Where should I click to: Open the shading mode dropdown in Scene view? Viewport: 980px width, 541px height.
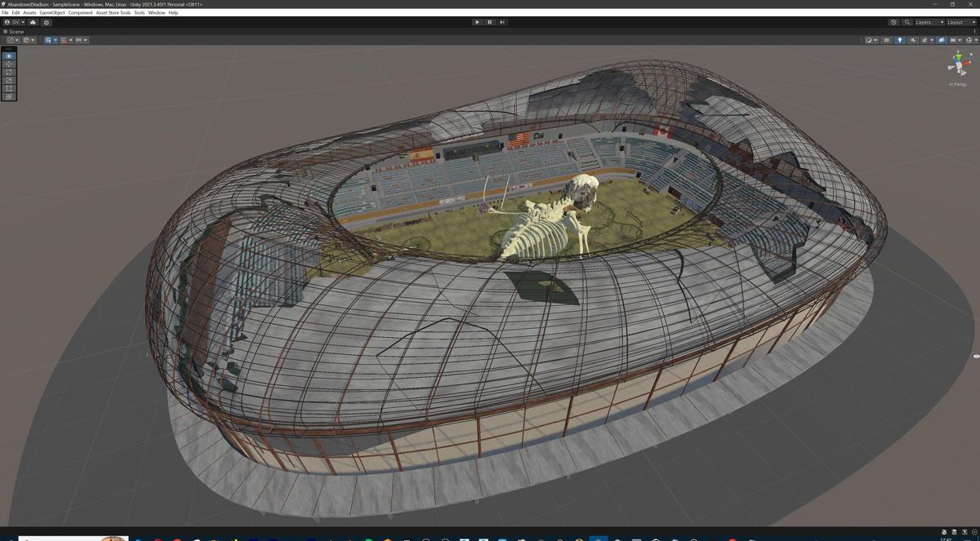click(872, 39)
